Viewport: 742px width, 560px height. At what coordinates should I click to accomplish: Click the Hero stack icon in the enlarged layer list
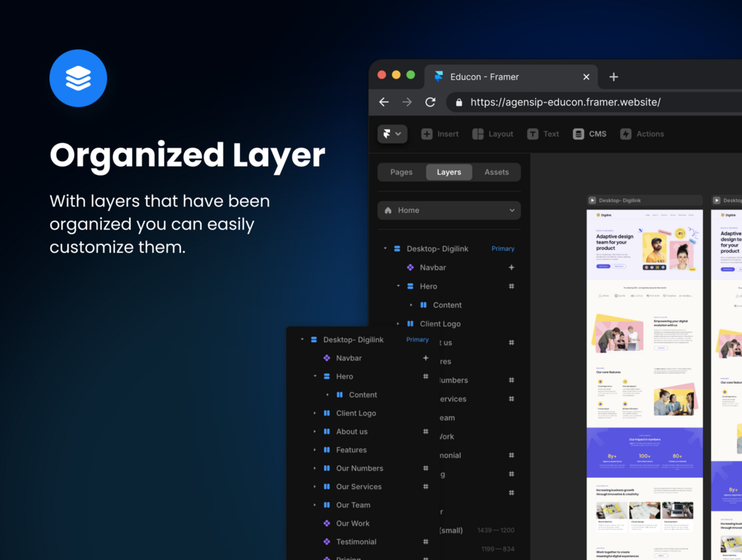[326, 376]
